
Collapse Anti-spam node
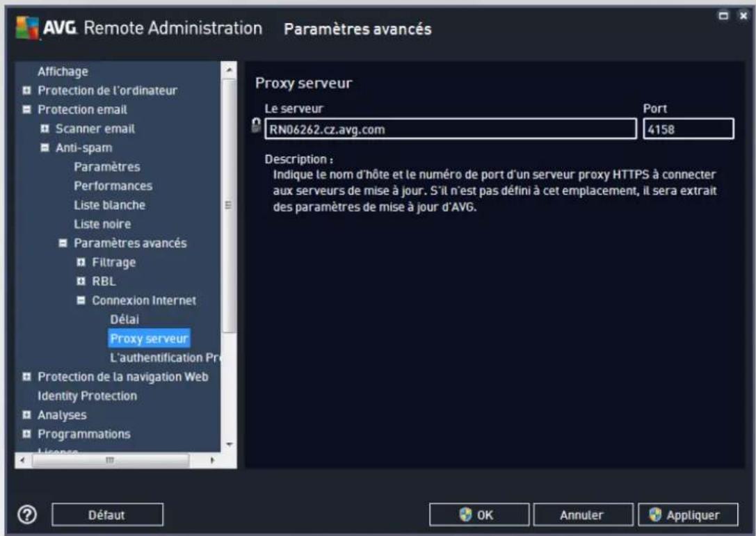tap(45, 147)
